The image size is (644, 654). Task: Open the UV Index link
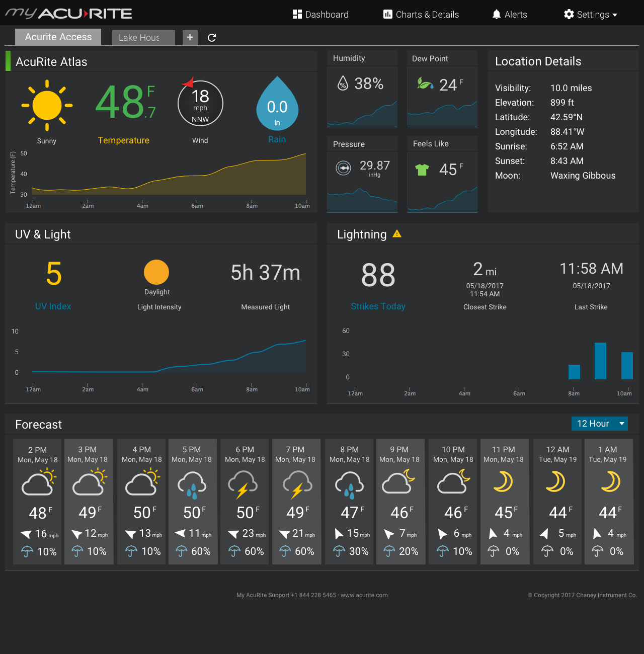tap(53, 306)
